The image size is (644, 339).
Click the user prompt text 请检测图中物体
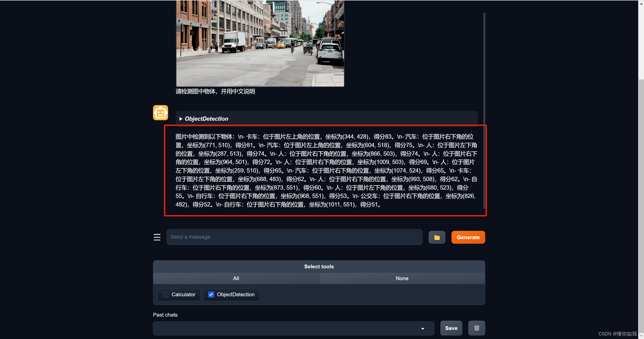pyautogui.click(x=215, y=92)
